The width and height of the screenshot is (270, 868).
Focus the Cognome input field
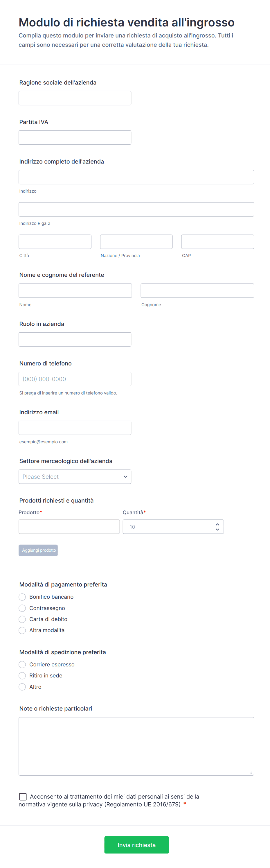pyautogui.click(x=197, y=290)
